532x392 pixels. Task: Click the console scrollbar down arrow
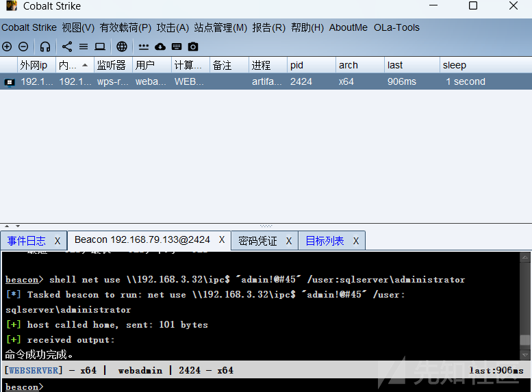[525, 354]
